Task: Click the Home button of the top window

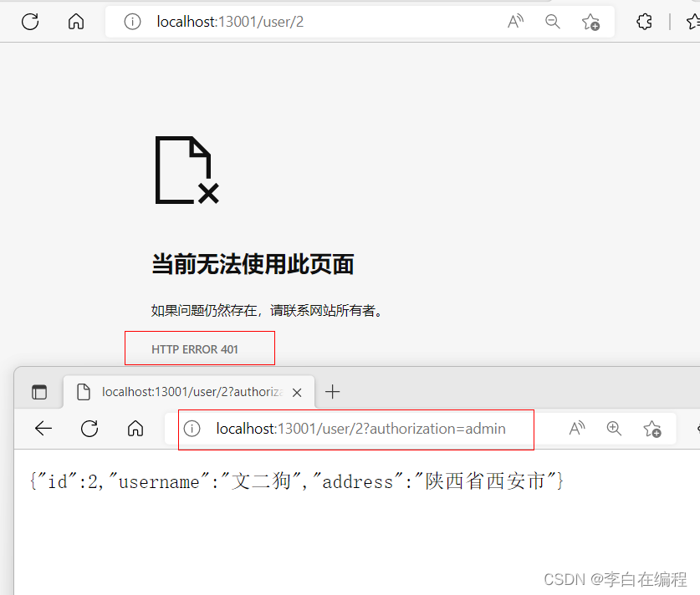Action: (76, 22)
